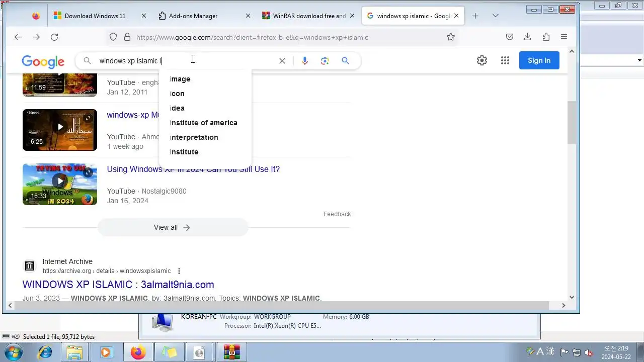Reload the current page
This screenshot has height=362, width=644.
pos(54,37)
